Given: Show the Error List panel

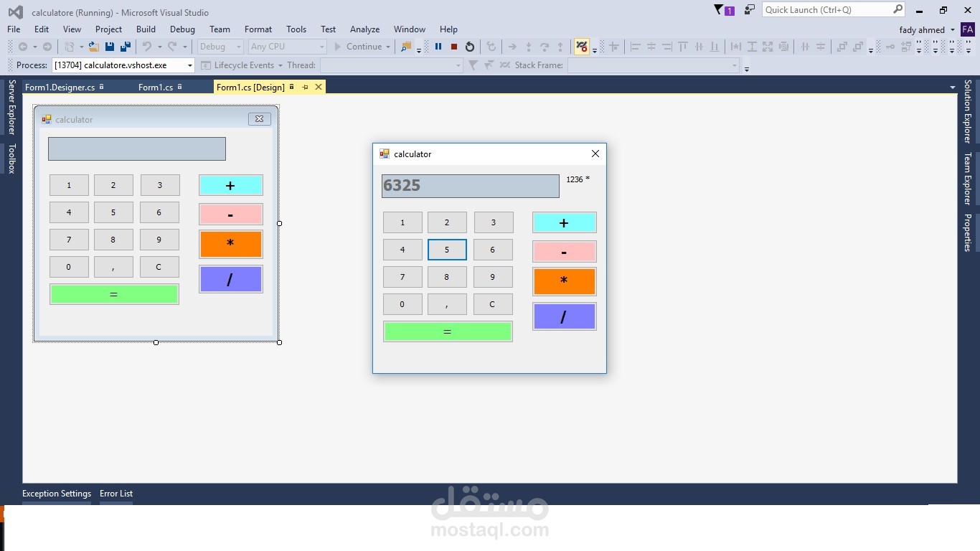Looking at the screenshot, I should (116, 494).
